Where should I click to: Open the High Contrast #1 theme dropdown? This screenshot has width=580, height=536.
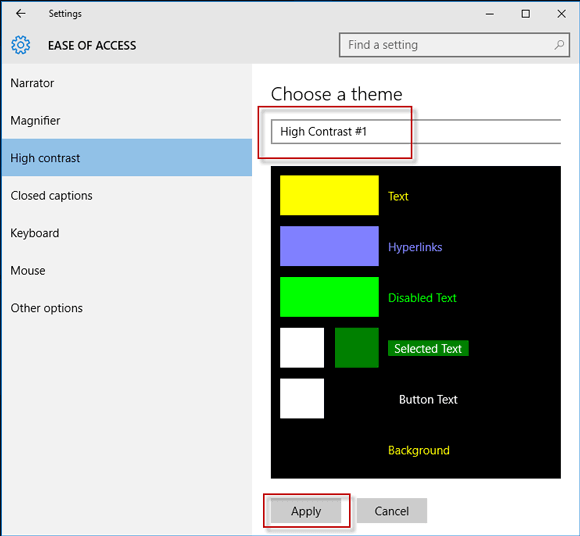tap(416, 131)
